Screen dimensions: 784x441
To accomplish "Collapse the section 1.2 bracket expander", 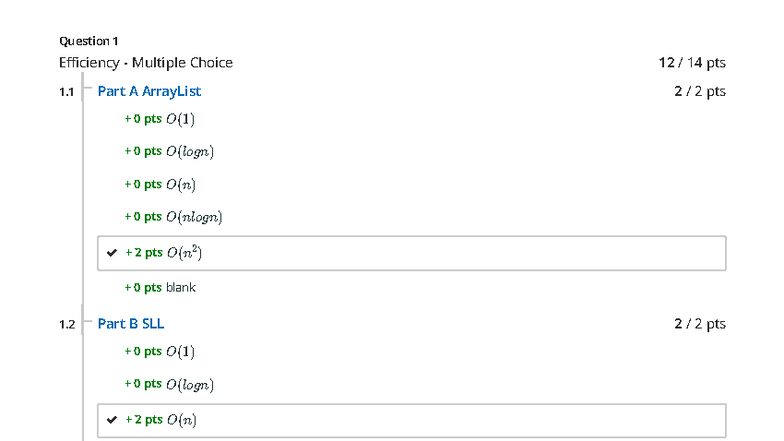I will point(85,324).
